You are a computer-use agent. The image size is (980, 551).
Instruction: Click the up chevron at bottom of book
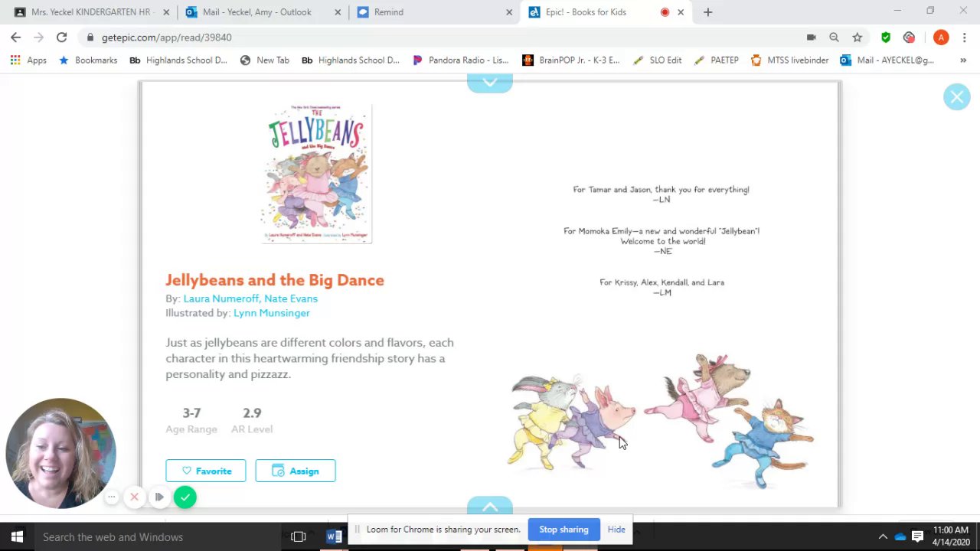click(x=490, y=506)
